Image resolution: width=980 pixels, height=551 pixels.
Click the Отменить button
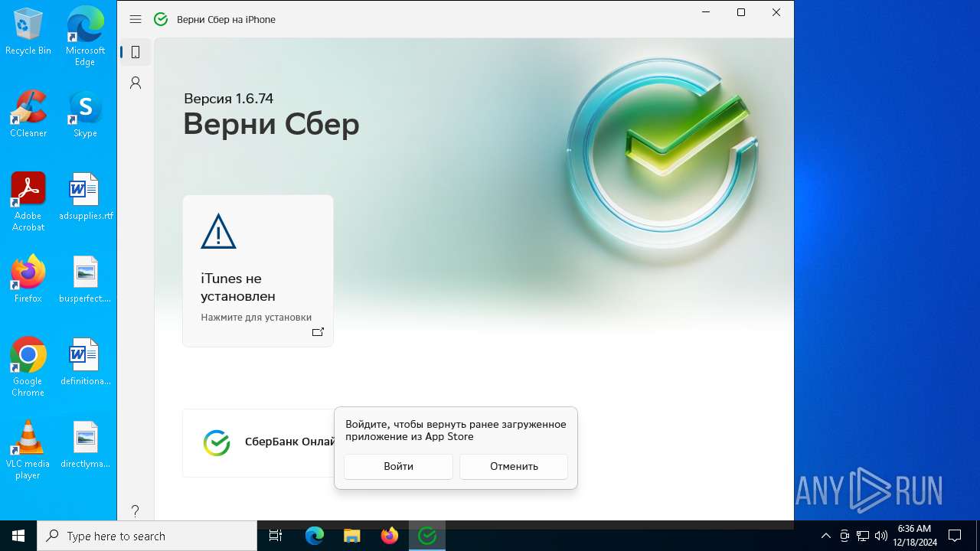[x=514, y=466]
